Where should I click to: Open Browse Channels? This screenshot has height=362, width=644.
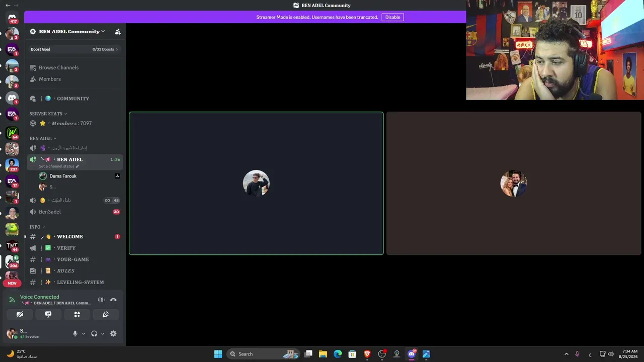(x=74, y=67)
